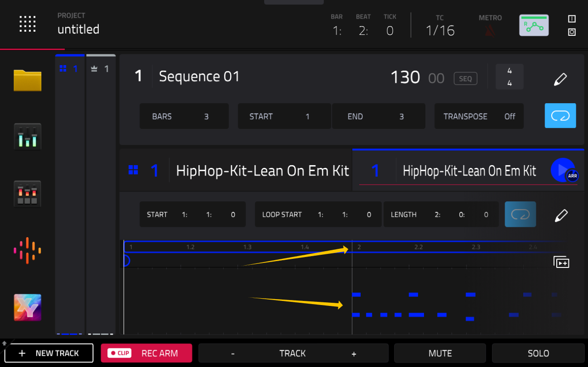Open the TRANSPOSE Off field
Viewport: 588px width, 367px height.
coord(479,116)
